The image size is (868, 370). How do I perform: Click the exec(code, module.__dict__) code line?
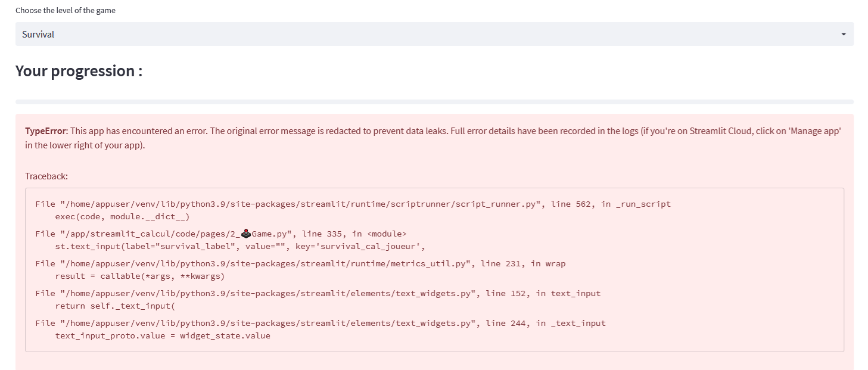[122, 216]
